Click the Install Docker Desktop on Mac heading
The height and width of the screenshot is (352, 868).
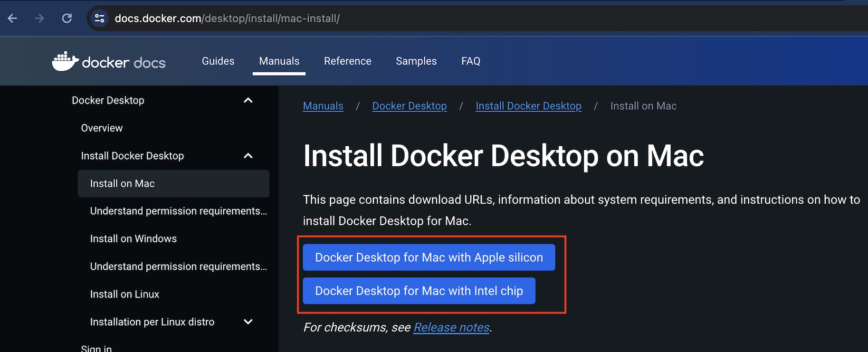[x=504, y=156]
